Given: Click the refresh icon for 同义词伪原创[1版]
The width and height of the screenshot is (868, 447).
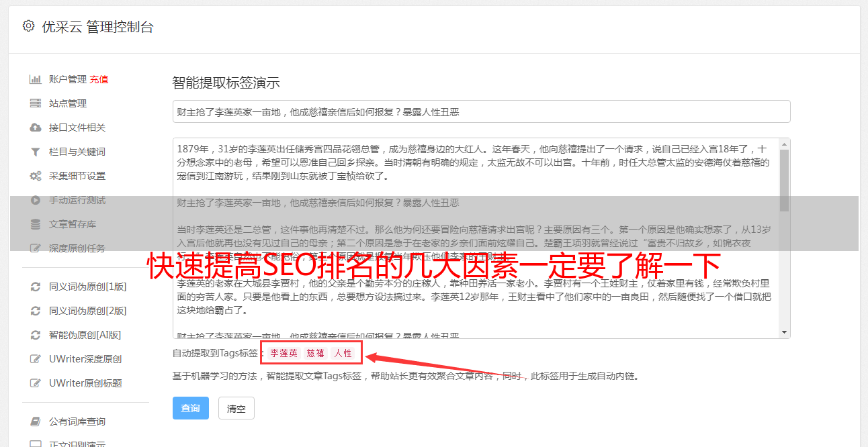Looking at the screenshot, I should [36, 287].
